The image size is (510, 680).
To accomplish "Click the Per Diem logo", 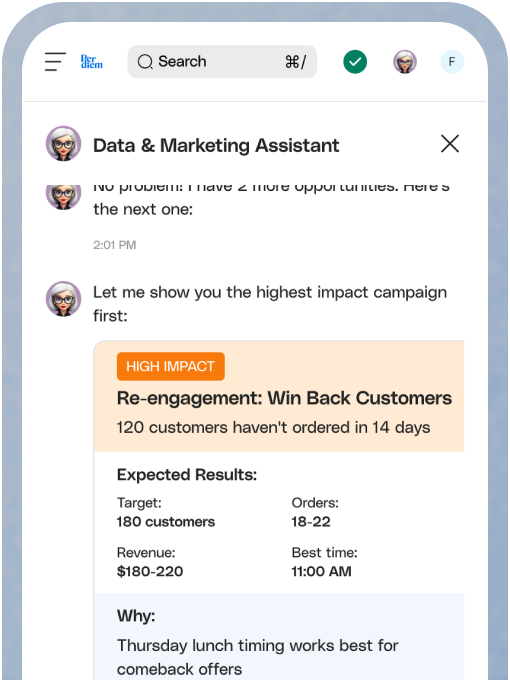I will point(92,62).
